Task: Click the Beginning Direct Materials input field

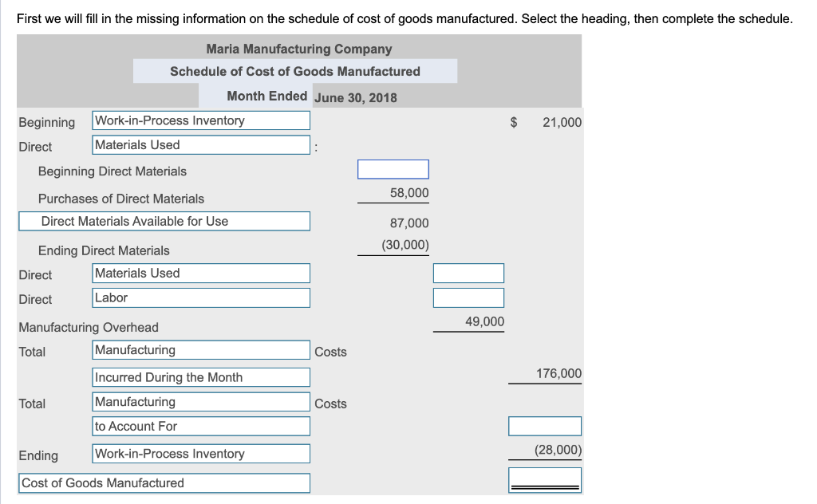Action: [393, 169]
